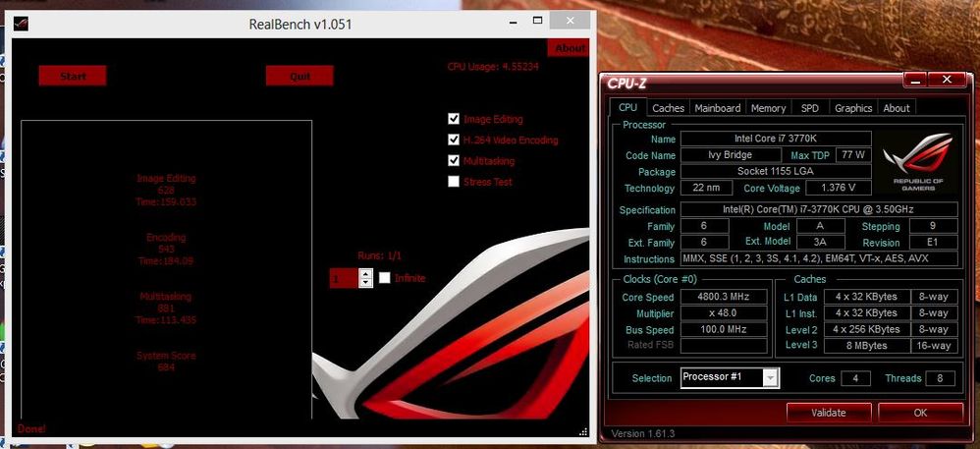Click the OK button in CPU-Z

point(920,413)
